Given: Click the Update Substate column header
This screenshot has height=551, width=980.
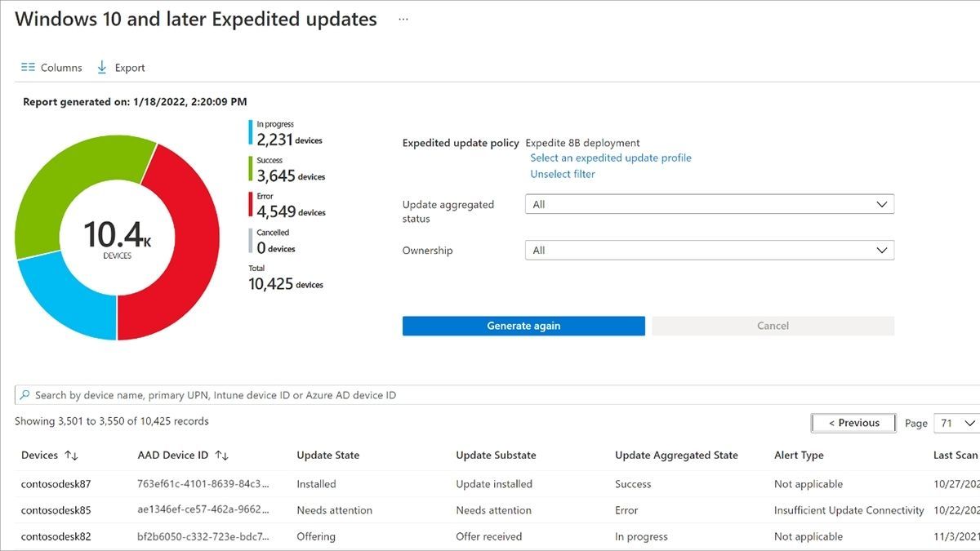Looking at the screenshot, I should (496, 455).
